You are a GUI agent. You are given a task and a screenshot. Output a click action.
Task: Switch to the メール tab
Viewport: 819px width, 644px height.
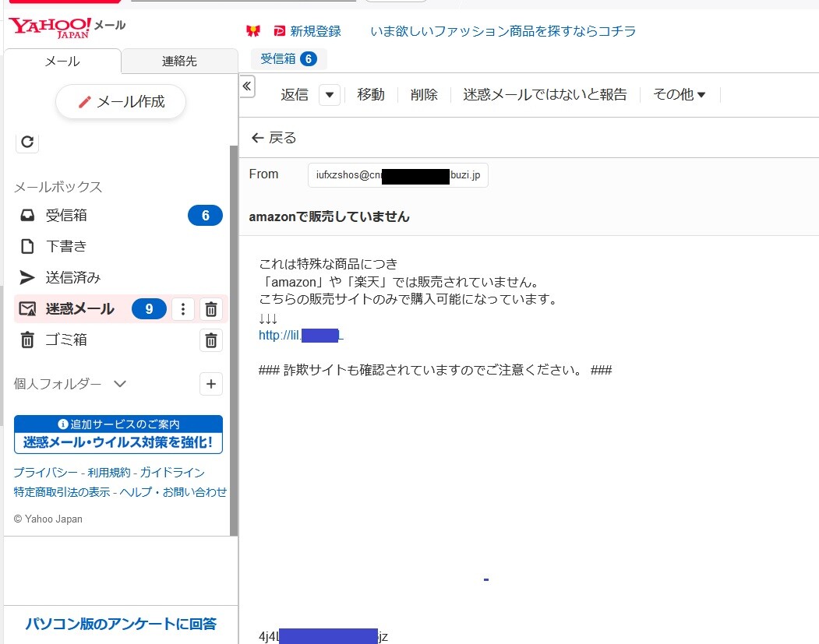tap(62, 61)
